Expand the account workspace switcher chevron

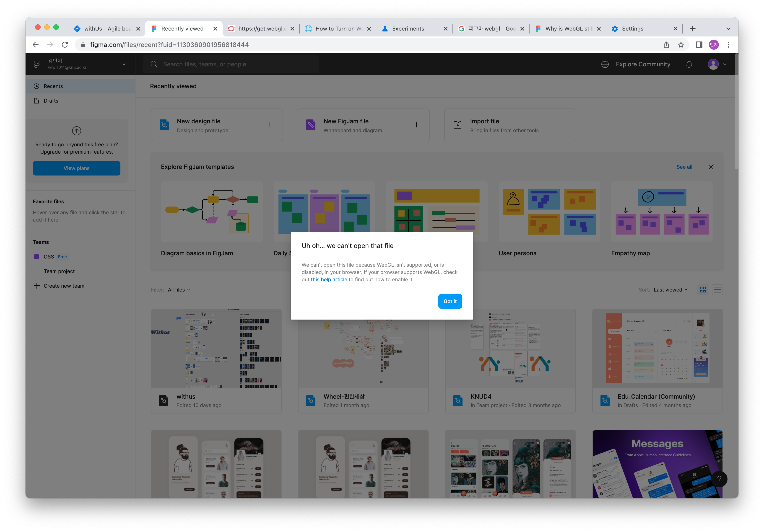(124, 64)
